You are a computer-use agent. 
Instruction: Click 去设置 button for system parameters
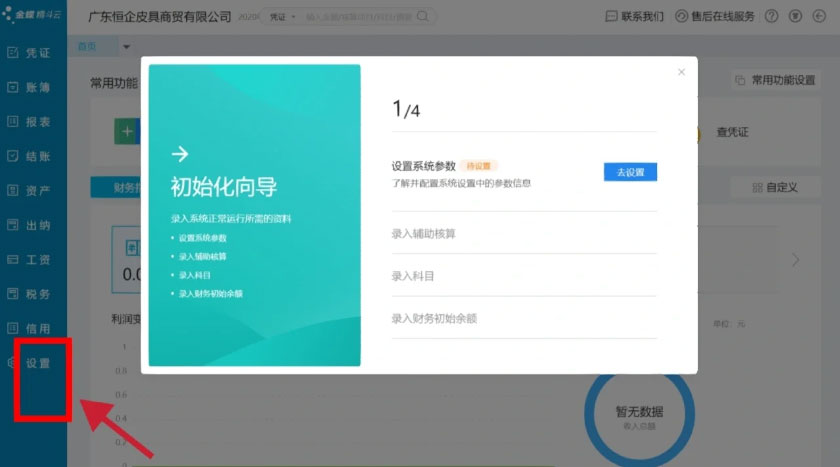click(630, 172)
